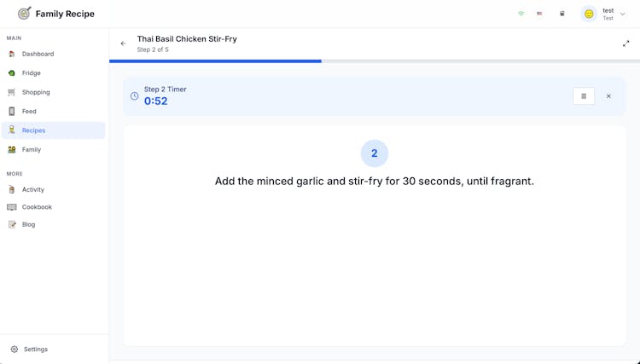Click the recipe step progress bar
The height and width of the screenshot is (364, 640).
375,61
